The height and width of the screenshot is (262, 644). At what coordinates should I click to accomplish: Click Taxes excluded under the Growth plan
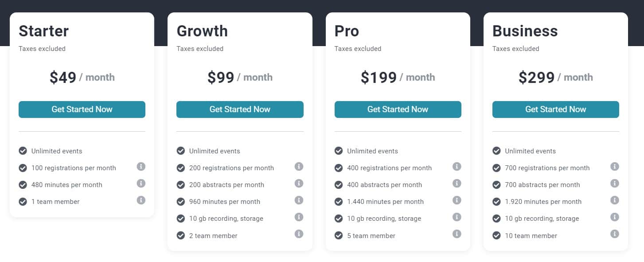200,49
